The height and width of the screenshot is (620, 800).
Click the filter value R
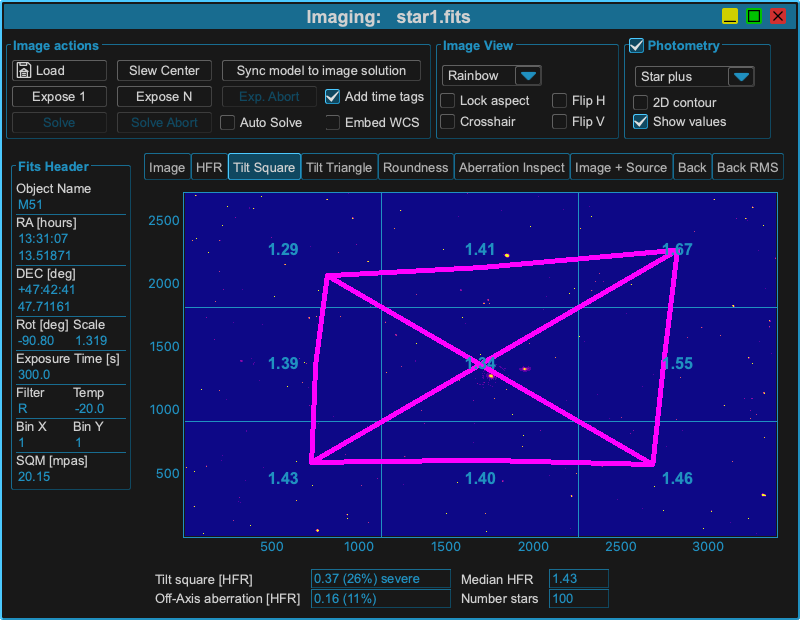[x=22, y=409]
